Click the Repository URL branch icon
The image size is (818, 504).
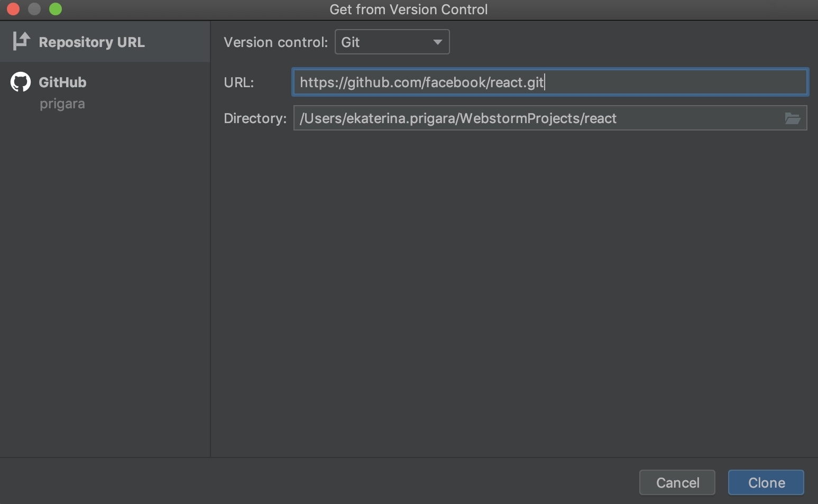coord(21,41)
